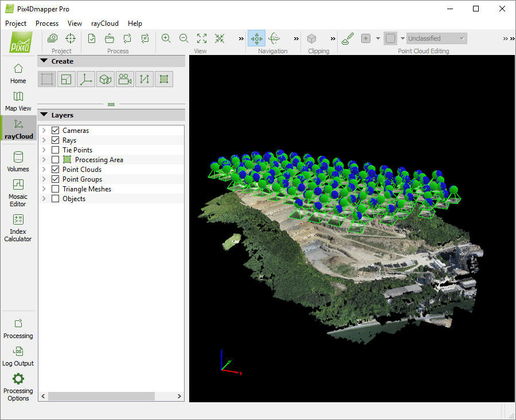
Task: Collapse the Create panel
Action: tap(44, 61)
